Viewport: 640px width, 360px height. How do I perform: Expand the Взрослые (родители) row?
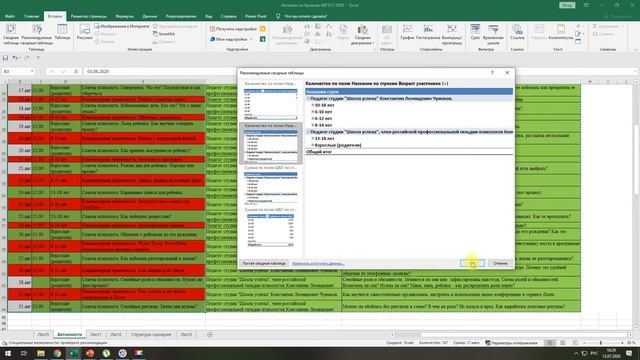click(x=313, y=145)
